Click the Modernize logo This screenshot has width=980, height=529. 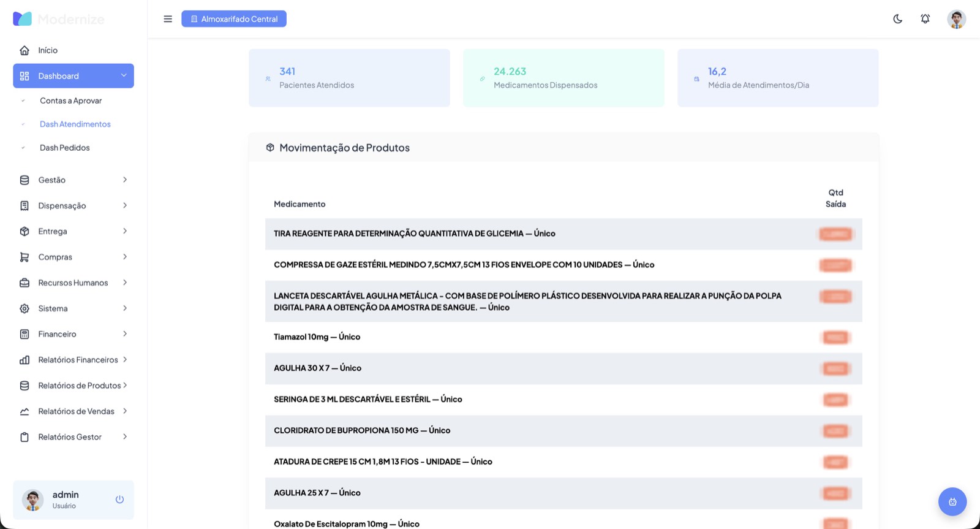coord(59,19)
